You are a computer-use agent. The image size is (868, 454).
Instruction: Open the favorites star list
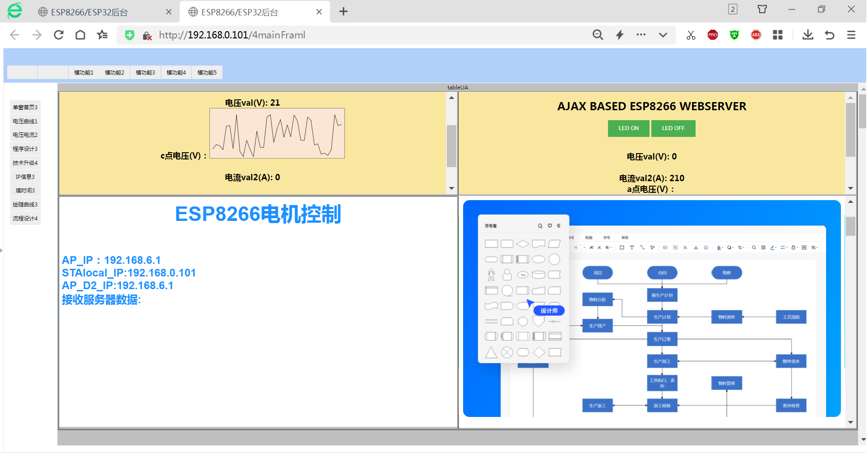[x=102, y=35]
